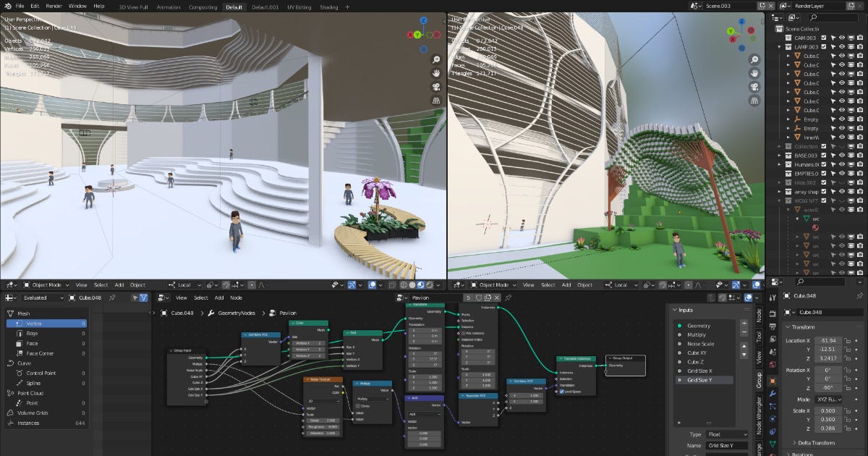868x456 pixels.
Task: Open the Window menu
Action: 77,6
